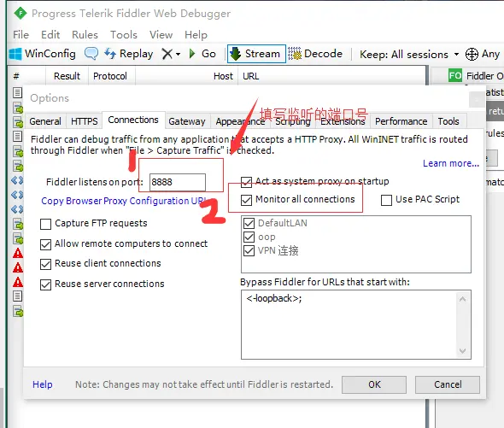This screenshot has width=504, height=428.
Task: Confirm options with OK
Action: pos(374,384)
